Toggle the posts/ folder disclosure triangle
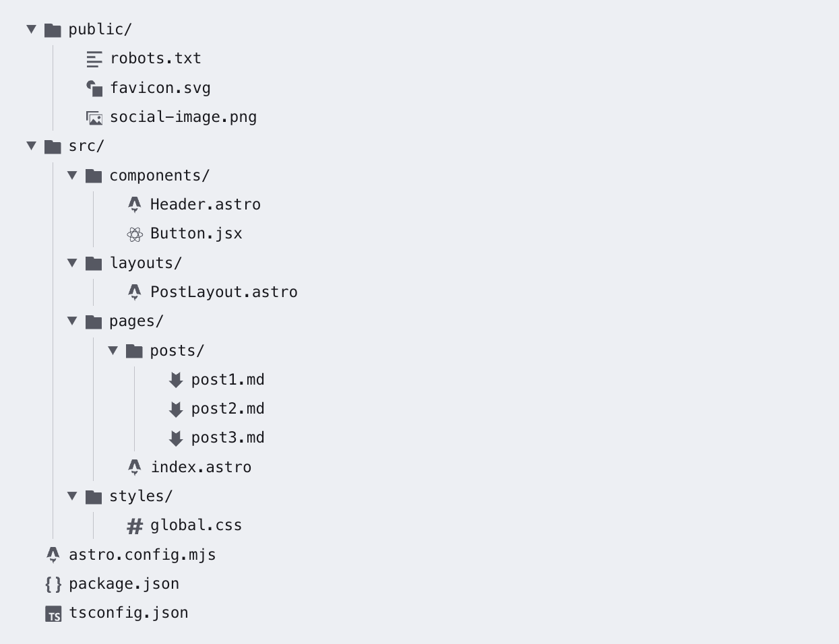839x644 pixels. click(113, 350)
